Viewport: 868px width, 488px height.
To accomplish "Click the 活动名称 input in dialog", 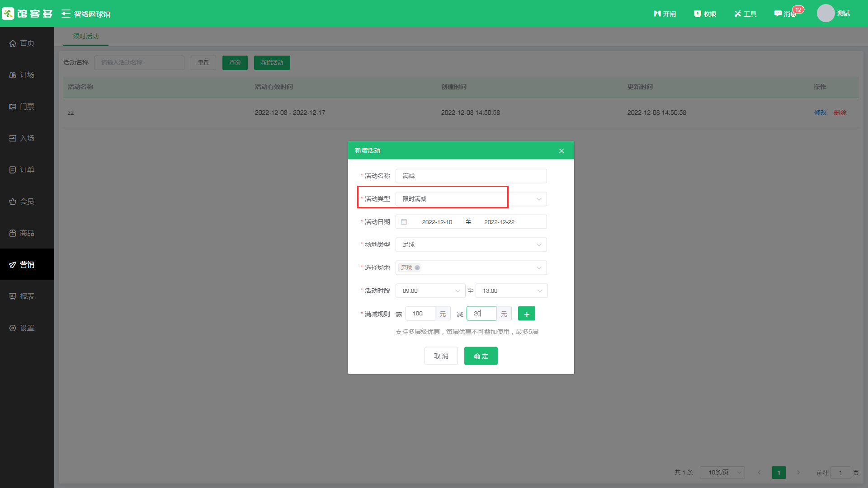I will pyautogui.click(x=471, y=176).
